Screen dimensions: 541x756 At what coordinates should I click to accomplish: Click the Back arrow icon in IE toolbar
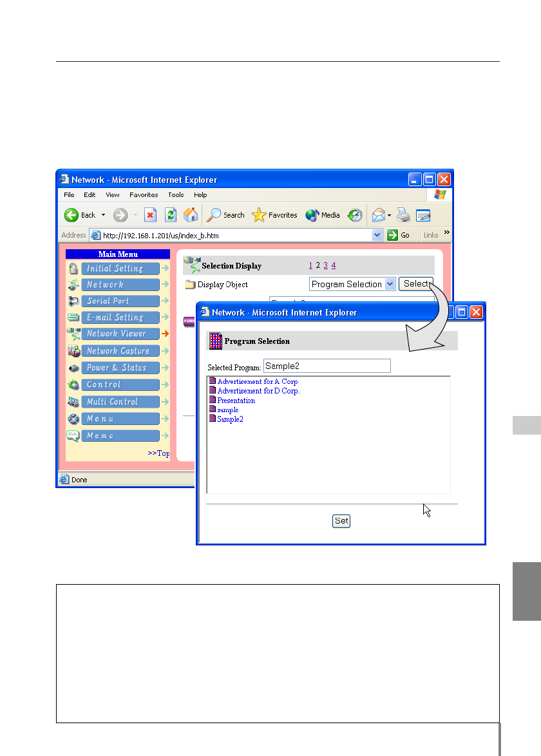71,215
